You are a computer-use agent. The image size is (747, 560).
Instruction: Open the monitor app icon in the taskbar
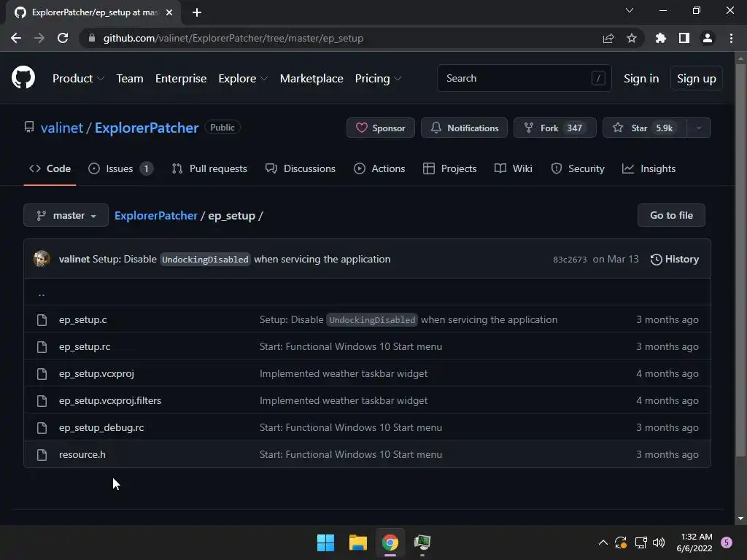tap(422, 542)
